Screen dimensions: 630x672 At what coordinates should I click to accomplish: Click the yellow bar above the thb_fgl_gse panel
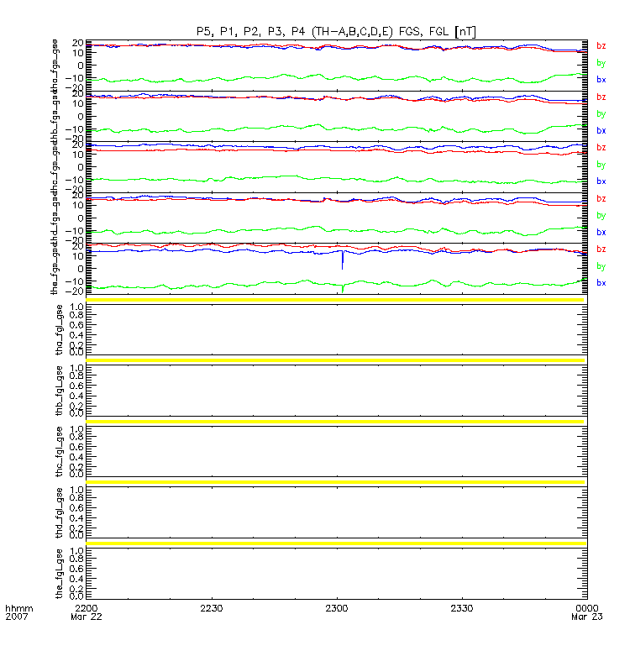pyautogui.click(x=335, y=361)
